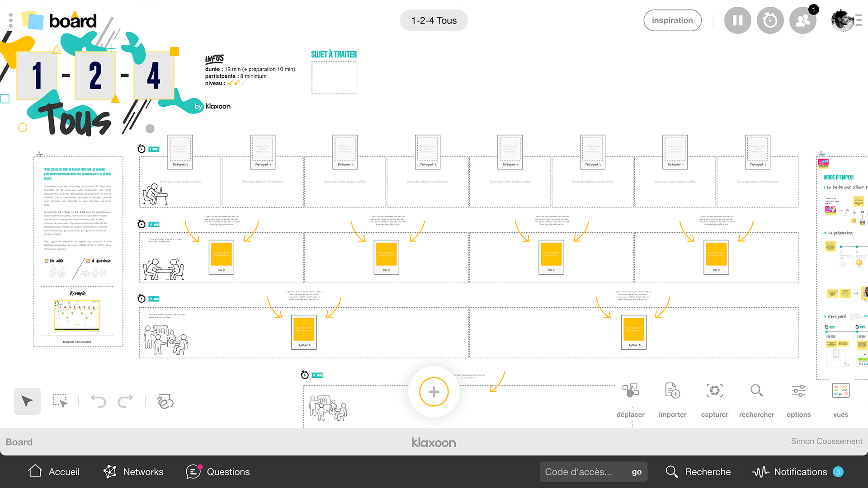Open the connector link tool
Image resolution: width=868 pixels, height=488 pixels.
[x=165, y=401]
